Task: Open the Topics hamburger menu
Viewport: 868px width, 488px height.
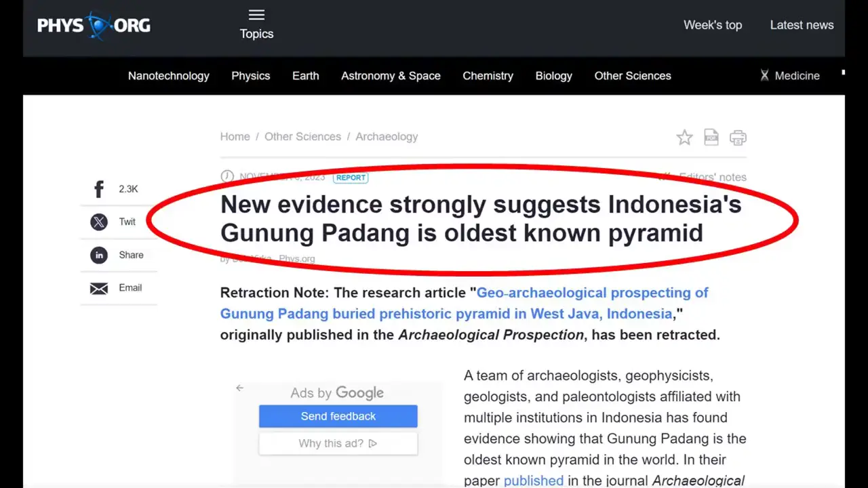Action: pyautogui.click(x=256, y=15)
